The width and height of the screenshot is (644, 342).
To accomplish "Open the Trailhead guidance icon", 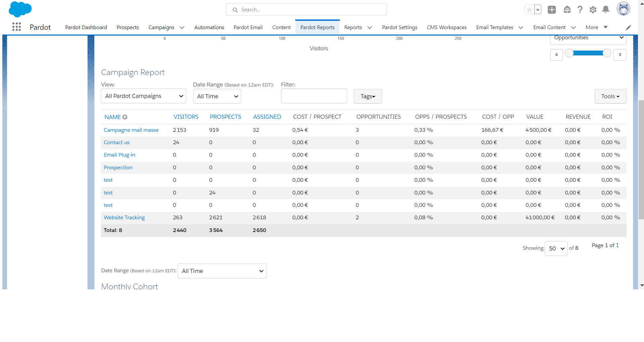I will pos(567,10).
